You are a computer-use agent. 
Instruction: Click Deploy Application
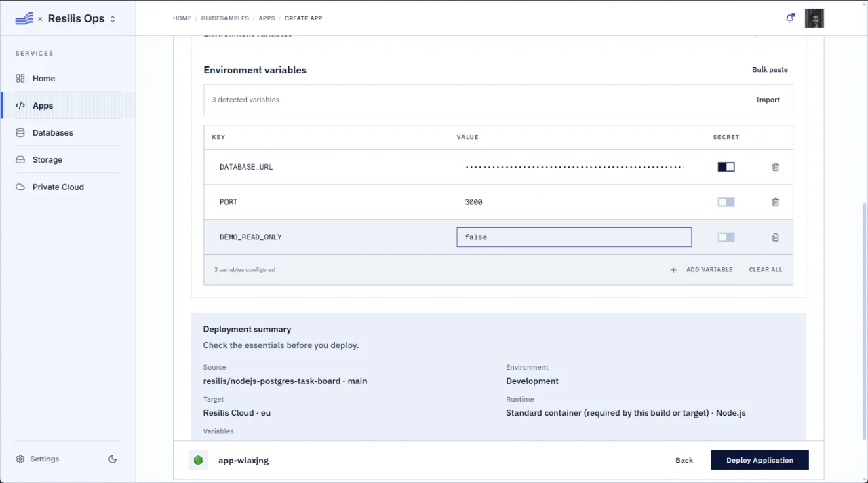[759, 460]
